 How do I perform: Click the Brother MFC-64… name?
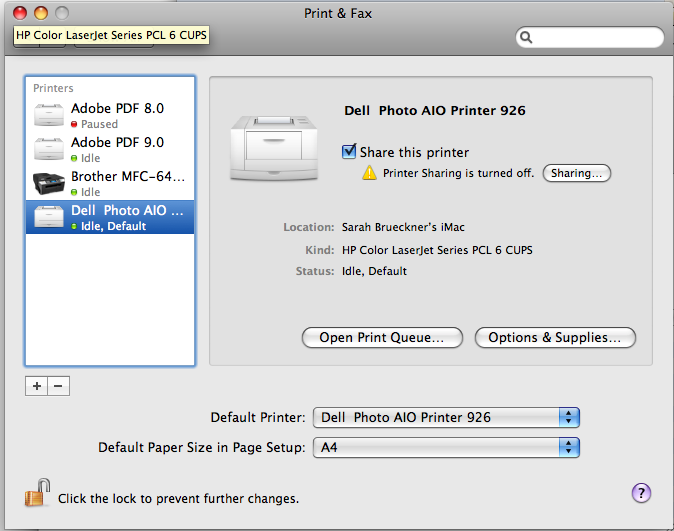click(128, 176)
